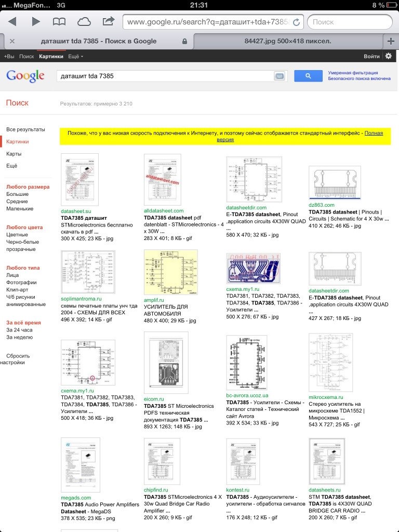Expand Ещё in the left sidebar
This screenshot has height=532, width=399.
(11, 166)
